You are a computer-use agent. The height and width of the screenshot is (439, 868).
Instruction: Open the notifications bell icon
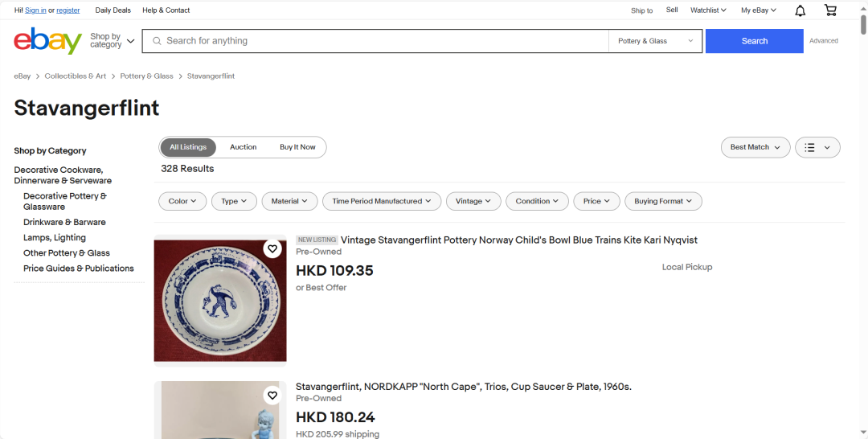(x=800, y=10)
